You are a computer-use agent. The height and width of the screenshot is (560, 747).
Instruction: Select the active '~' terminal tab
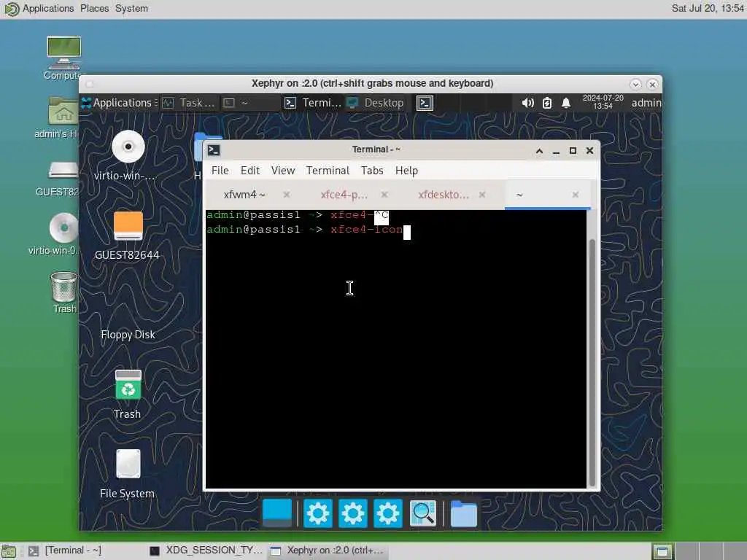(x=547, y=195)
